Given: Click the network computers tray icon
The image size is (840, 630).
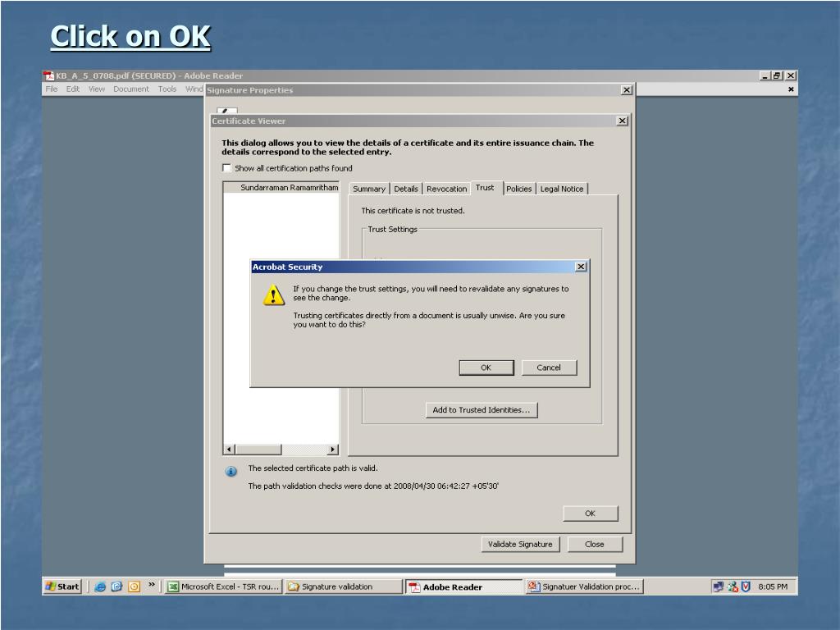Looking at the screenshot, I should coord(719,587).
